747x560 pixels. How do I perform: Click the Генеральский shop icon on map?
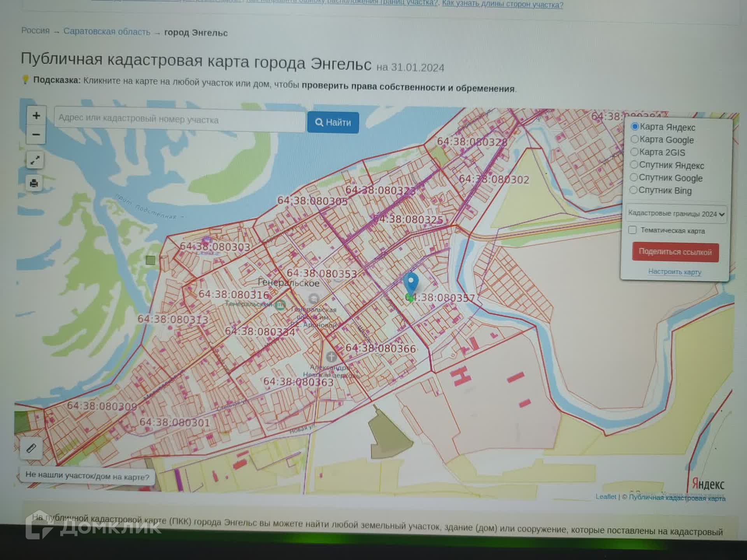280,305
